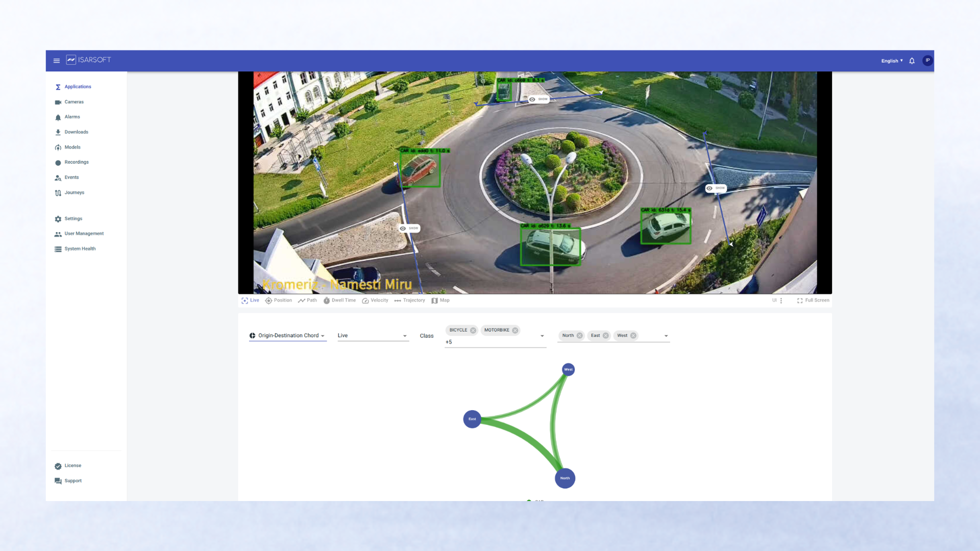Viewport: 980px width, 551px height.
Task: Open the notifications bell
Action: (x=912, y=61)
